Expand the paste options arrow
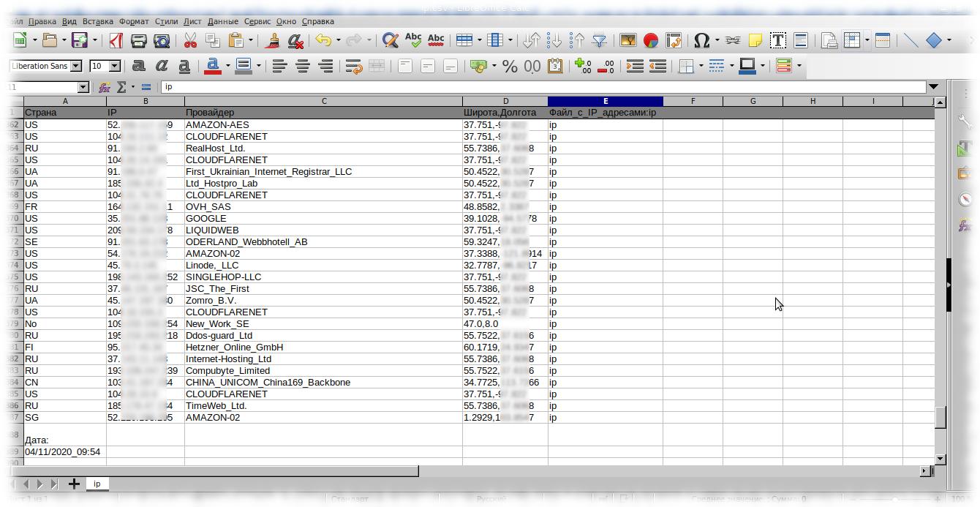The height and width of the screenshot is (507, 980). [x=251, y=40]
